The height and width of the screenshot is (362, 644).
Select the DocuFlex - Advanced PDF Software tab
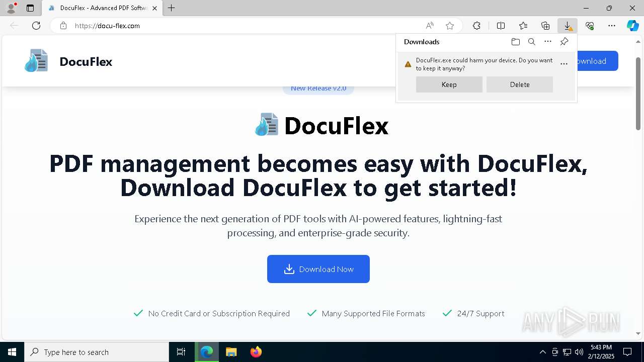pyautogui.click(x=102, y=8)
